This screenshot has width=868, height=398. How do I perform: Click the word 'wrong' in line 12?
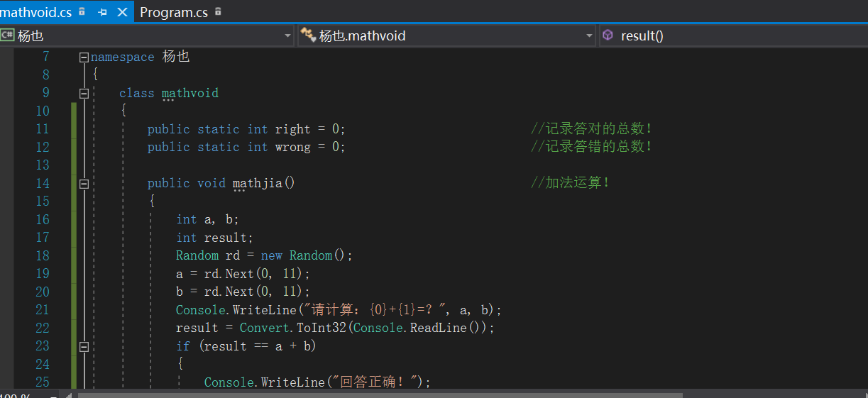click(x=292, y=147)
